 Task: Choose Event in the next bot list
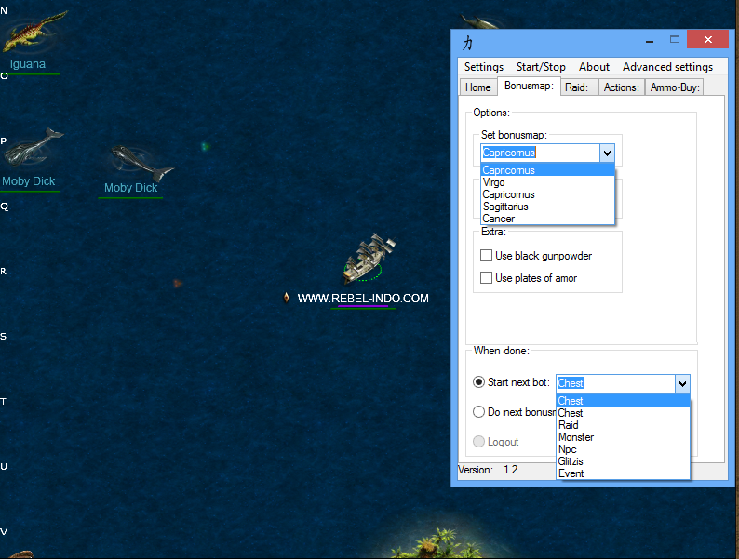click(623, 473)
